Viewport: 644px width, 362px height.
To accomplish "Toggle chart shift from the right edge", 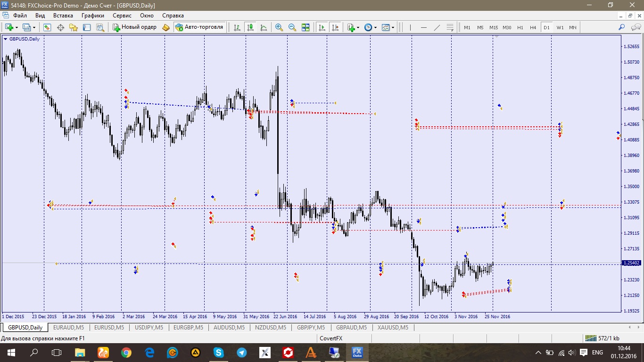I will pyautogui.click(x=335, y=27).
